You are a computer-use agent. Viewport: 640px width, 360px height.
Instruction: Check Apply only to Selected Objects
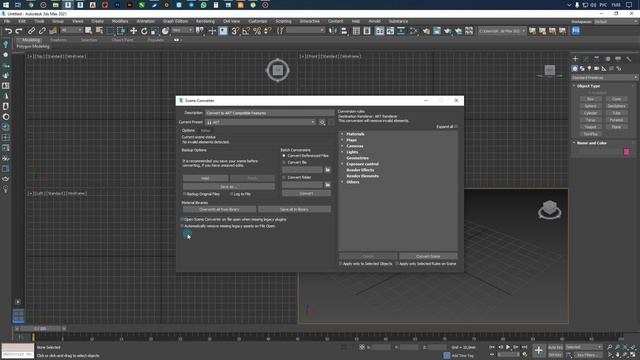click(341, 264)
